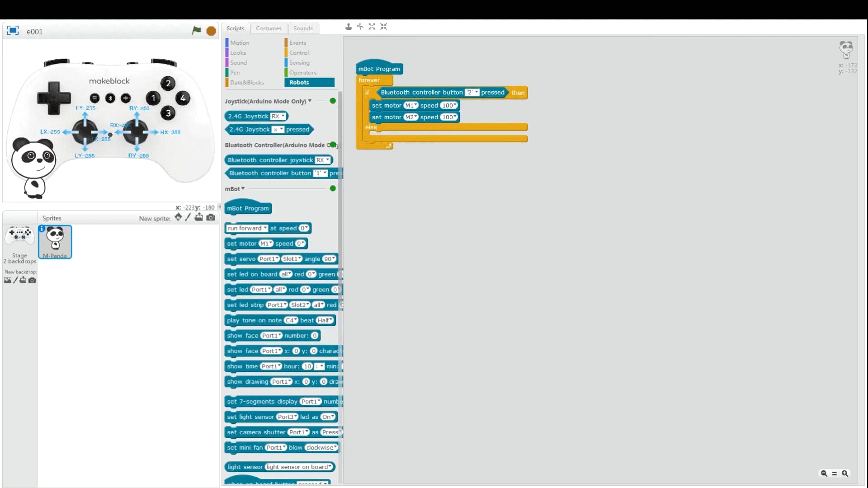Switch to the Sounds tab
The width and height of the screenshot is (868, 488).
[x=303, y=28]
